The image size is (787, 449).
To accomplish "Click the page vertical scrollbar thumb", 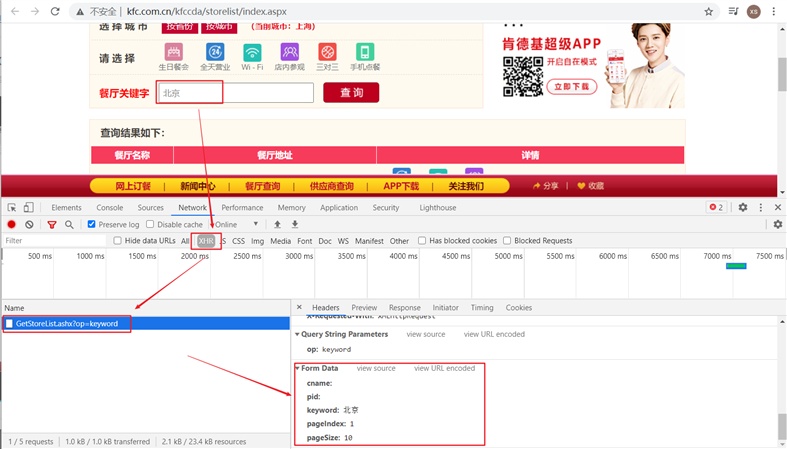I will (782, 74).
